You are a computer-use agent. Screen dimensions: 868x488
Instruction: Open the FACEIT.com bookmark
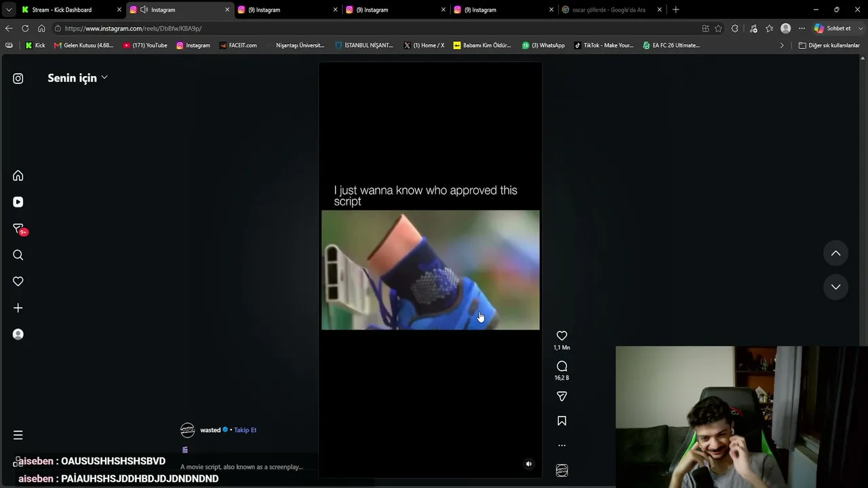pos(238,45)
